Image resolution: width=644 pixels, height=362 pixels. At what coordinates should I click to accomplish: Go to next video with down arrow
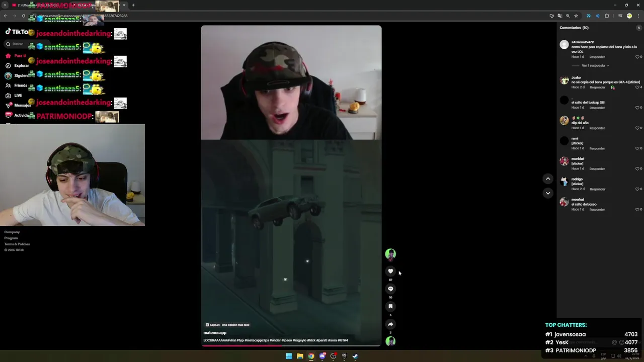(x=548, y=193)
